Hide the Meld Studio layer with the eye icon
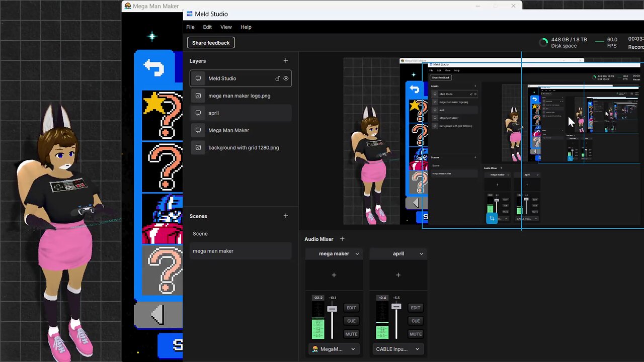The height and width of the screenshot is (362, 644). 286,78
